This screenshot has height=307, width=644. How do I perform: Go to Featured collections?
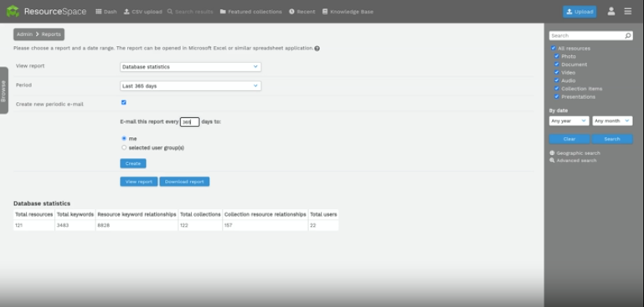(x=251, y=12)
